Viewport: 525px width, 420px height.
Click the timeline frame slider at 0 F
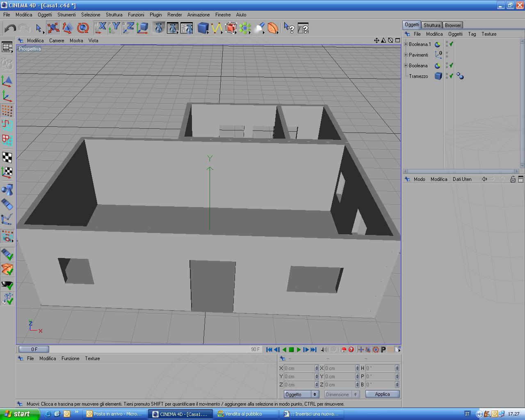[34, 349]
